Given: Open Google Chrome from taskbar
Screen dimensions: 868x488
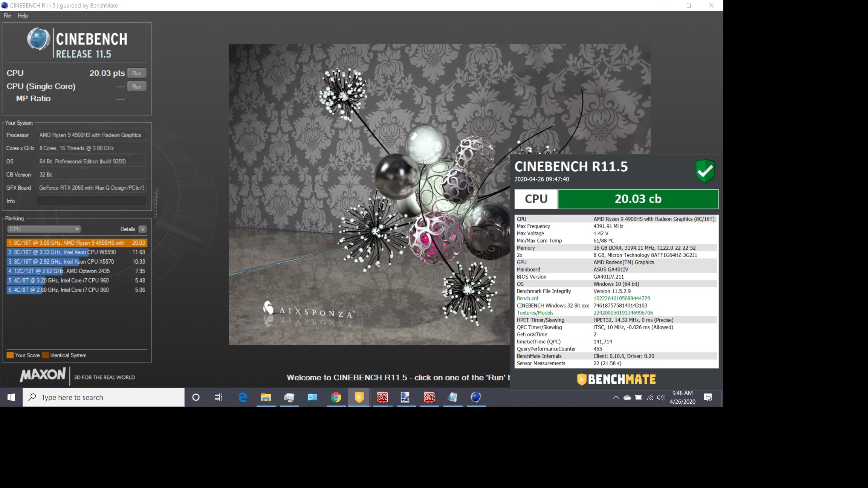Looking at the screenshot, I should click(x=336, y=397).
